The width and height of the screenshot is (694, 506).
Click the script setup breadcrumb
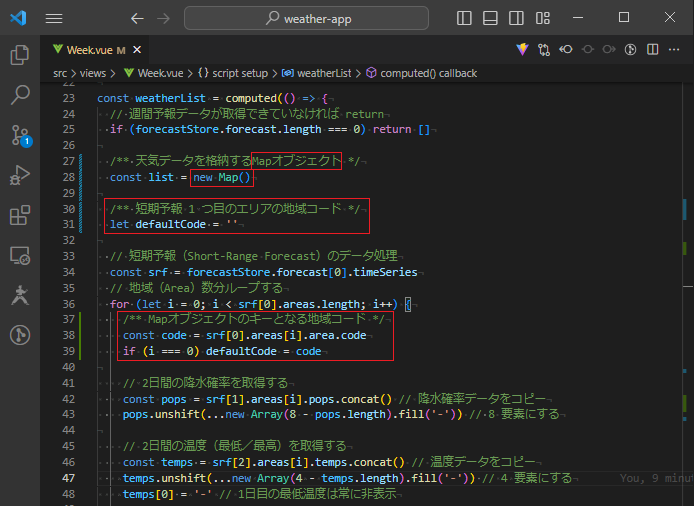point(233,73)
